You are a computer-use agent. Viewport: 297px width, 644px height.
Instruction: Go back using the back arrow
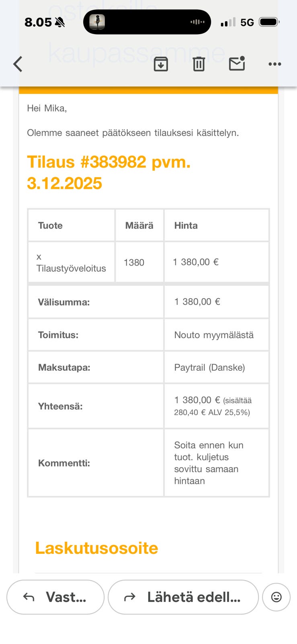(x=18, y=64)
